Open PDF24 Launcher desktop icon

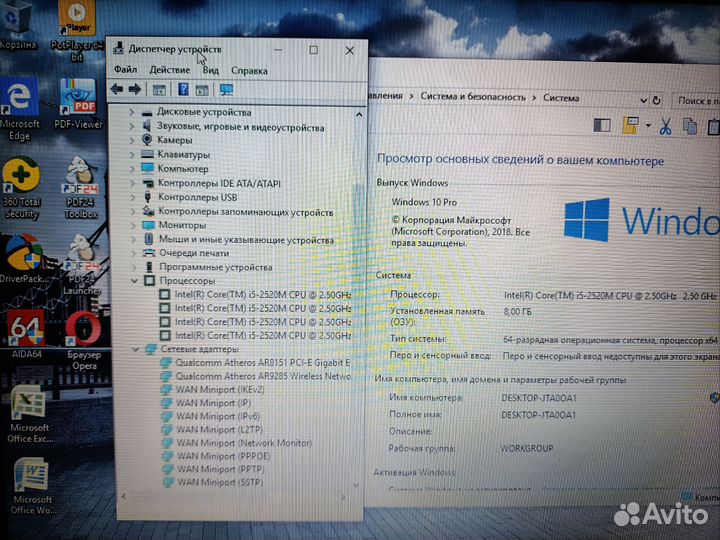point(82,264)
